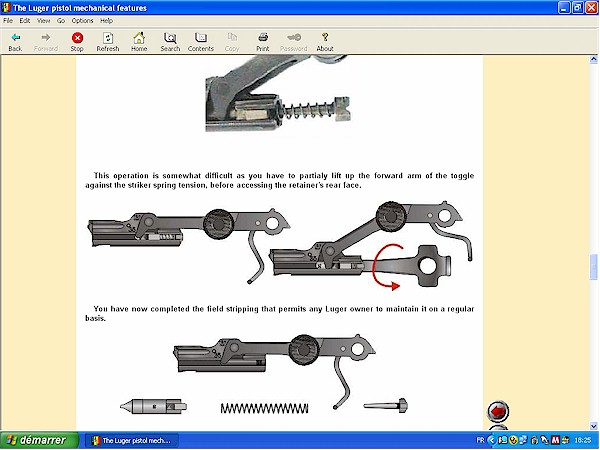Click the restore-down window button

pyautogui.click(x=578, y=8)
